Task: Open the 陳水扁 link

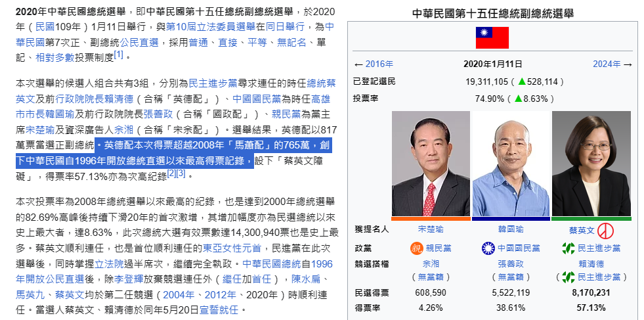Action: [306, 279]
